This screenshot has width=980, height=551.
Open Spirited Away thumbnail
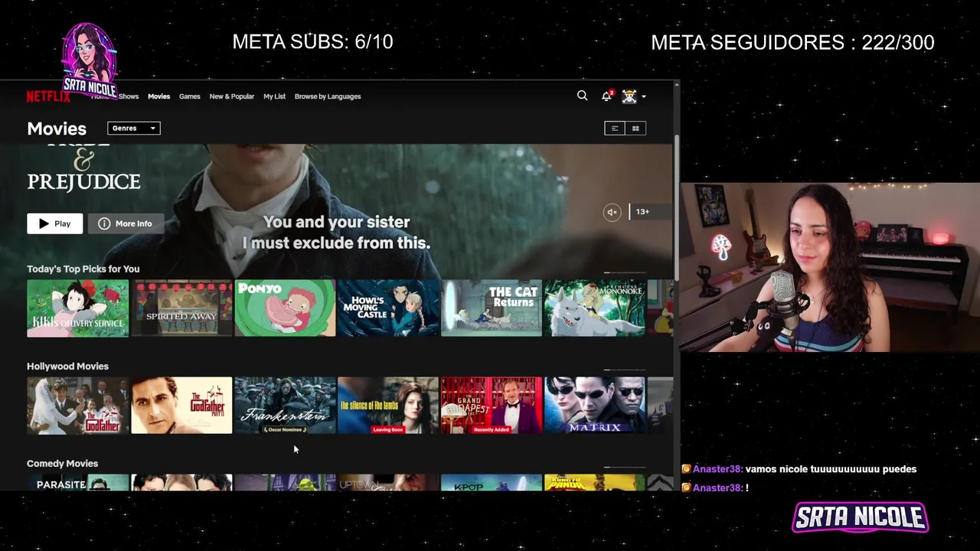click(181, 308)
